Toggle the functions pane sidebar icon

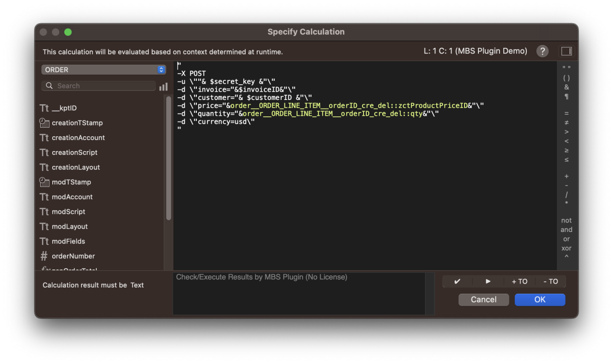567,51
